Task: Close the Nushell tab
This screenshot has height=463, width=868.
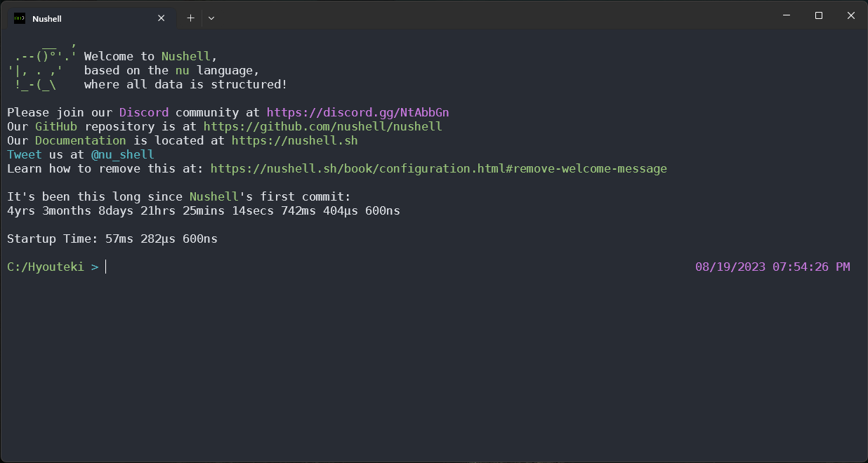Action: click(161, 18)
